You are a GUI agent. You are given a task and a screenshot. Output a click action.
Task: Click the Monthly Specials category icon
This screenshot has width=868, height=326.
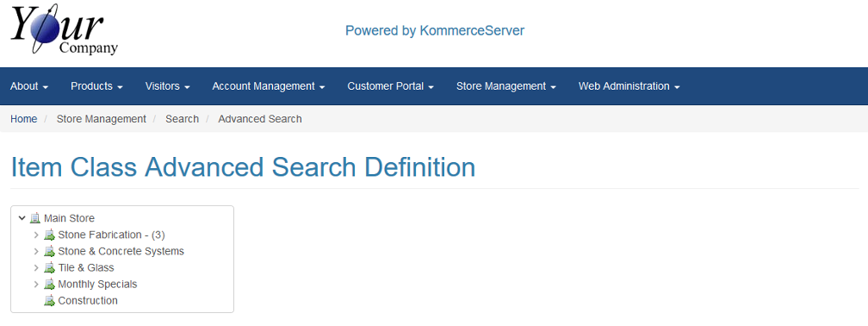50,285
